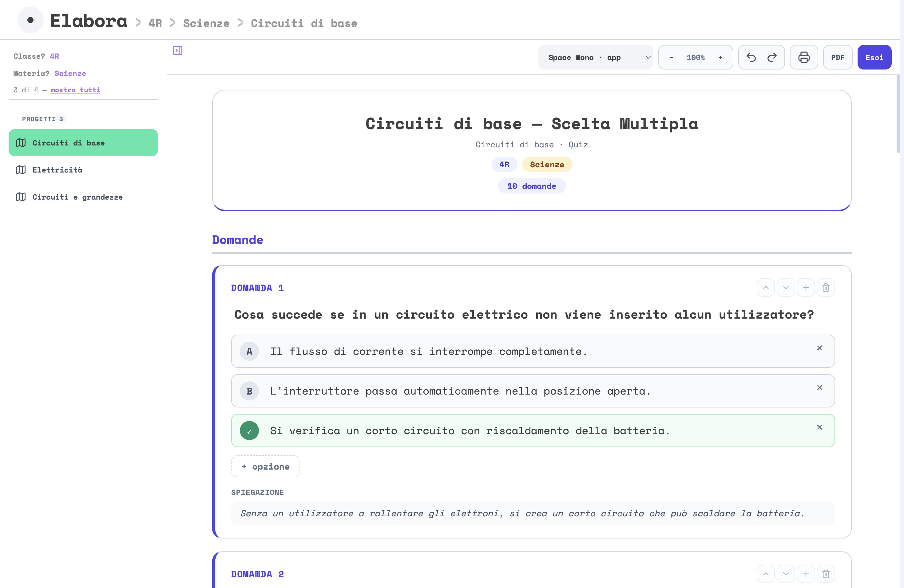Open the Circuiti di base project

[83, 143]
